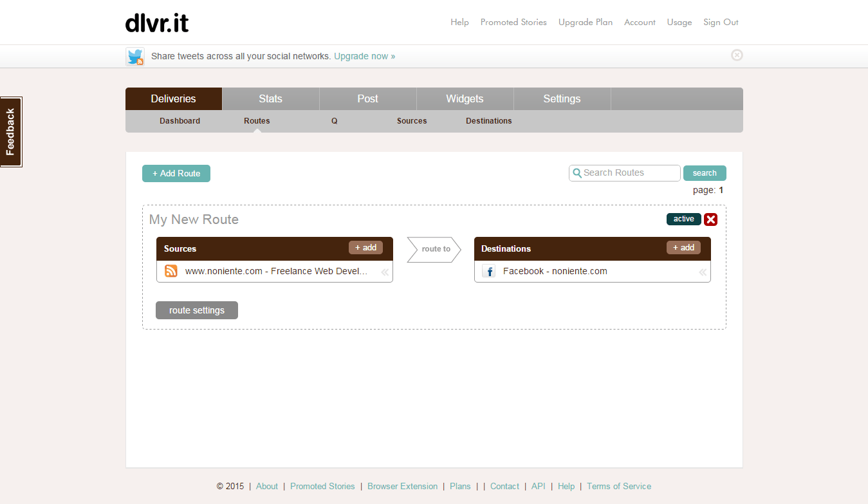
Task: Click the Facebook icon in Destinations
Action: point(489,271)
